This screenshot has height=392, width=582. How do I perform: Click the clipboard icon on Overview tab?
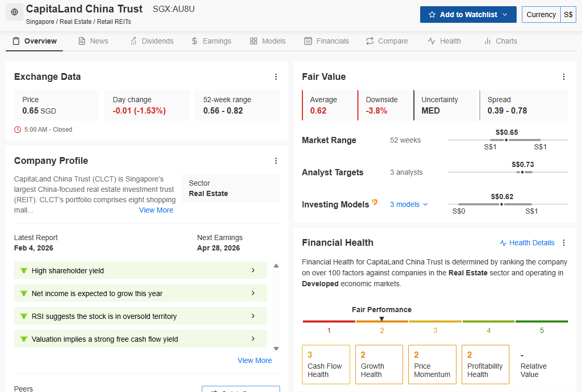click(16, 41)
